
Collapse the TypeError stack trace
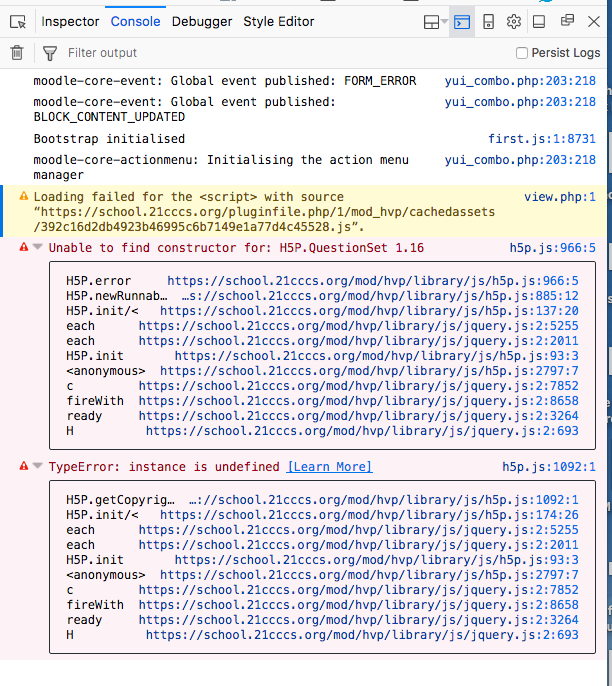(38, 466)
